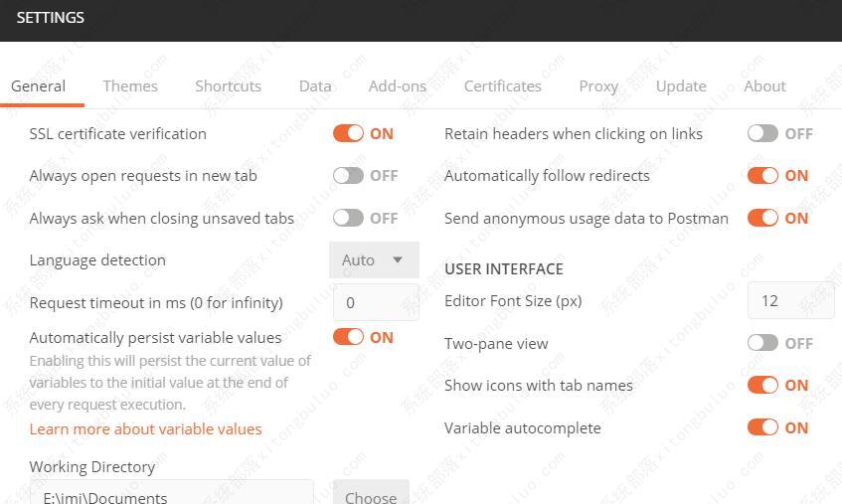Go to the Update tab
This screenshot has height=504, width=842.
[x=681, y=86]
